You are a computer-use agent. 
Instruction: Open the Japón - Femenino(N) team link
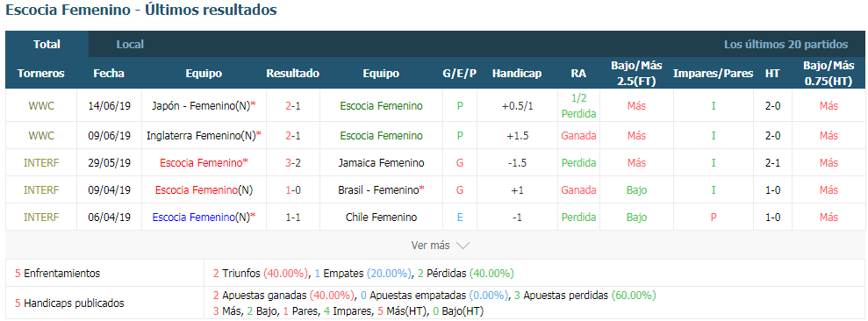click(x=204, y=106)
